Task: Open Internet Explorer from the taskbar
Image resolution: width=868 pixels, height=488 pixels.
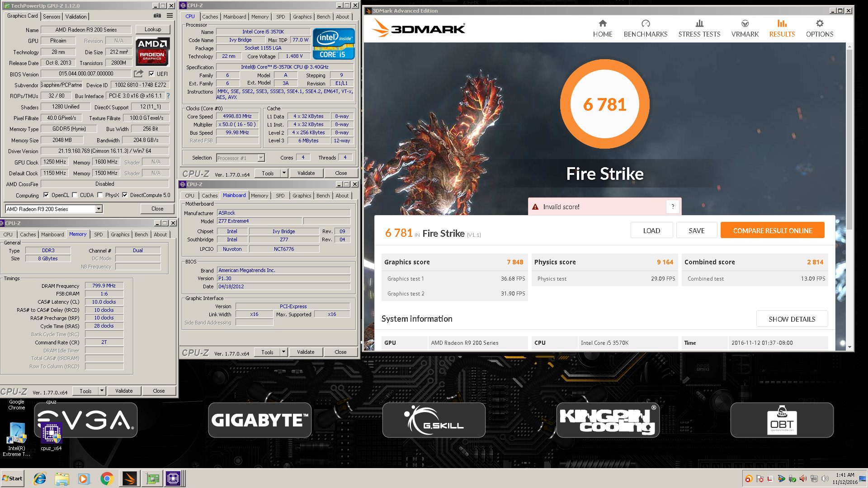Action: [40, 479]
